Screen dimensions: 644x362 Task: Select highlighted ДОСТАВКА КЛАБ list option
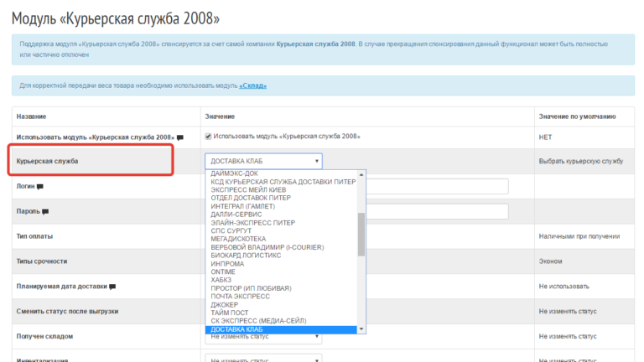point(281,329)
